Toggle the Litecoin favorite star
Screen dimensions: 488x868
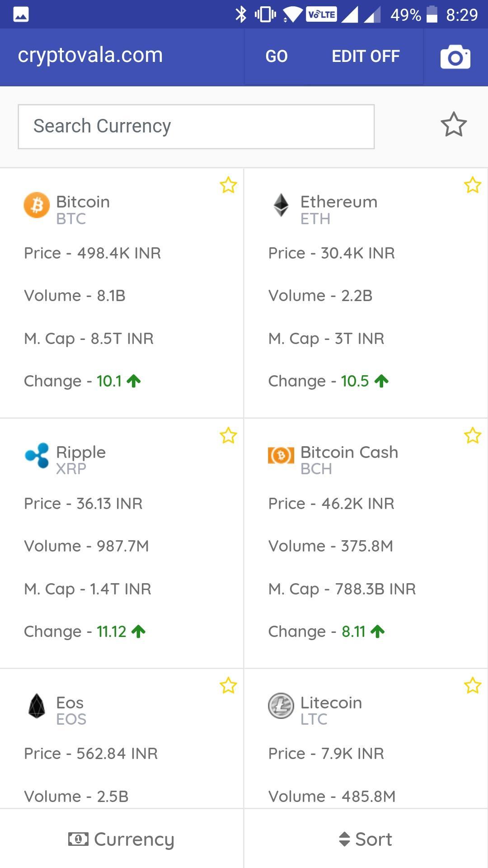click(472, 685)
